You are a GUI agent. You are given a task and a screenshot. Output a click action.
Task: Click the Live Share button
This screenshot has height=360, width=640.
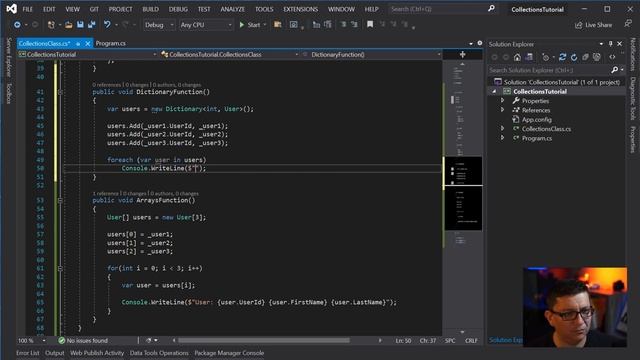tap(593, 25)
